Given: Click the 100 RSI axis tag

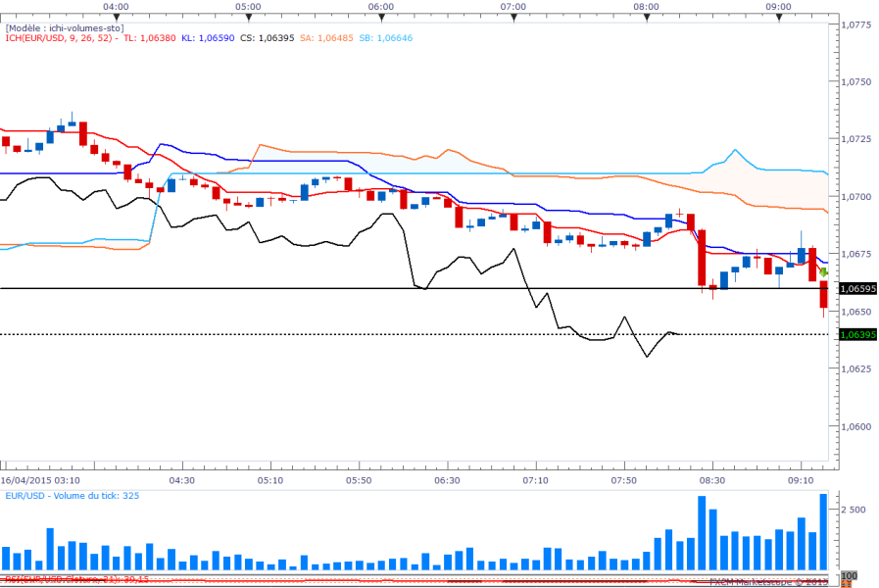Looking at the screenshot, I should [x=850, y=576].
